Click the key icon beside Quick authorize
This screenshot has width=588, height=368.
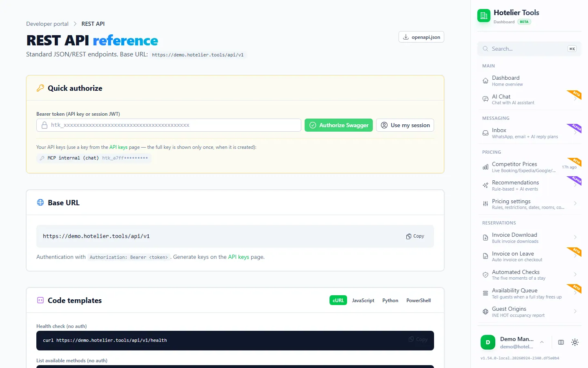click(40, 88)
